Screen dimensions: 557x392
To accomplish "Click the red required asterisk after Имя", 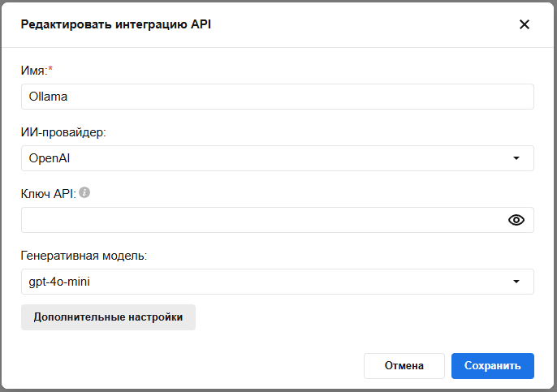I will click(x=50, y=70).
